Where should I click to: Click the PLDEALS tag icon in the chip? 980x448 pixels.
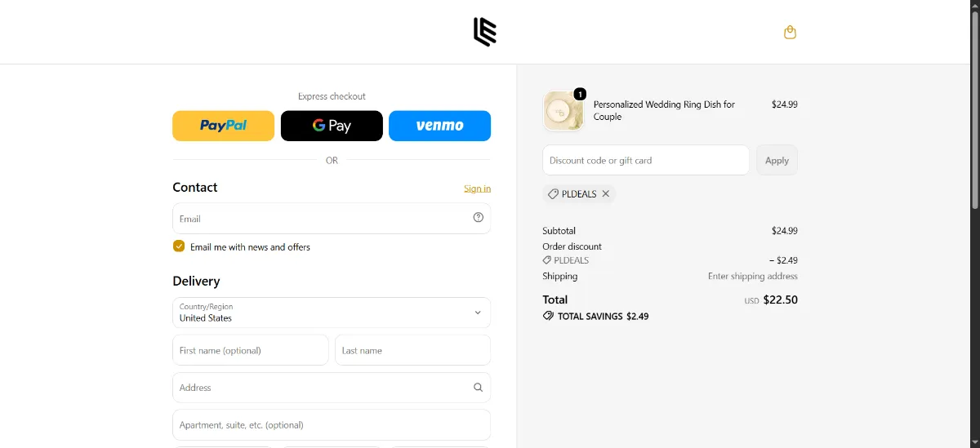553,194
